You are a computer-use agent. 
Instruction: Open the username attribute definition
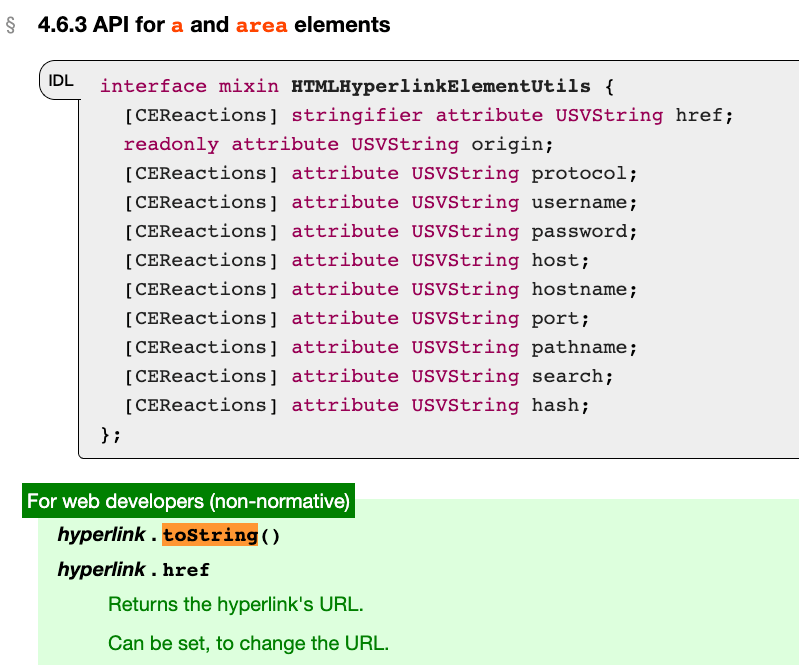(x=579, y=202)
